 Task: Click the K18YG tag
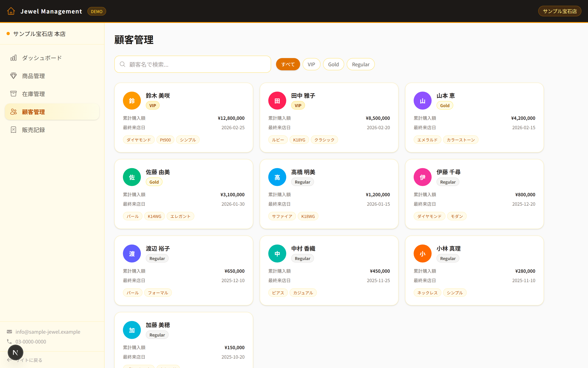pos(299,140)
